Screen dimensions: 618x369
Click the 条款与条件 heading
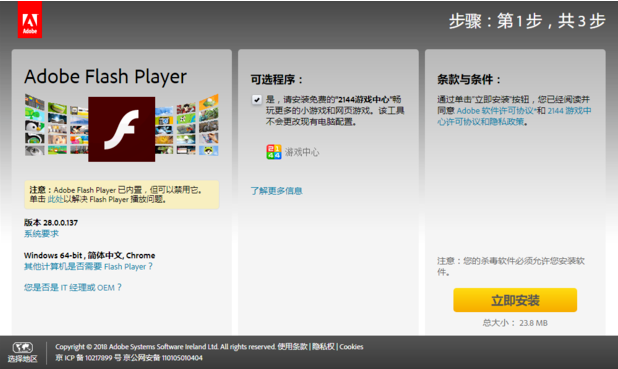469,80
